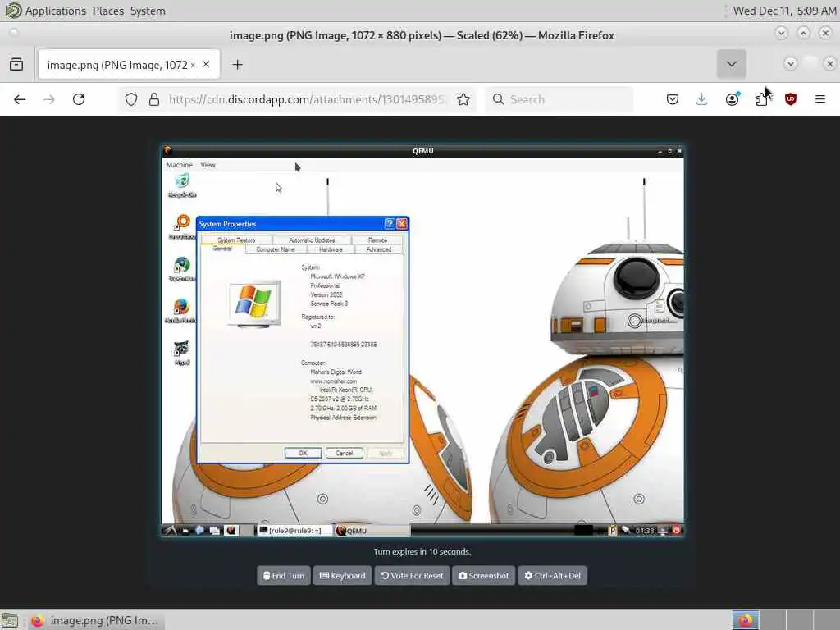Screen dimensions: 840x630
Task: Open Firefox View recent browsing icon
Action: click(x=16, y=65)
